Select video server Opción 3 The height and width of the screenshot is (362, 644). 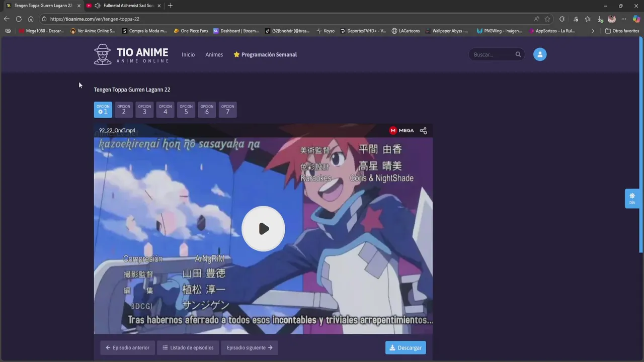(x=144, y=110)
